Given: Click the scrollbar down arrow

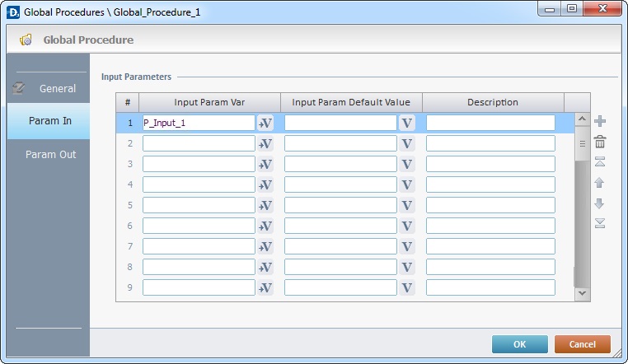Looking at the screenshot, I should (582, 294).
